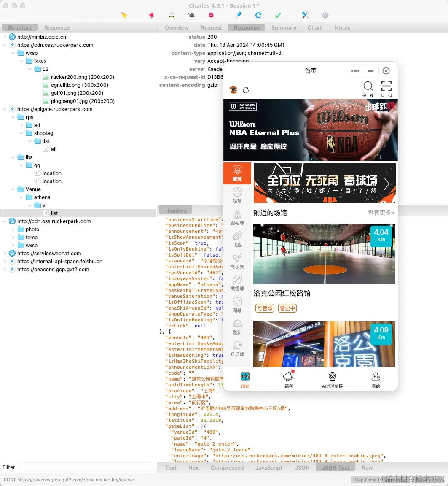
Task: Expand the ad folder
Action: [x=21, y=125]
